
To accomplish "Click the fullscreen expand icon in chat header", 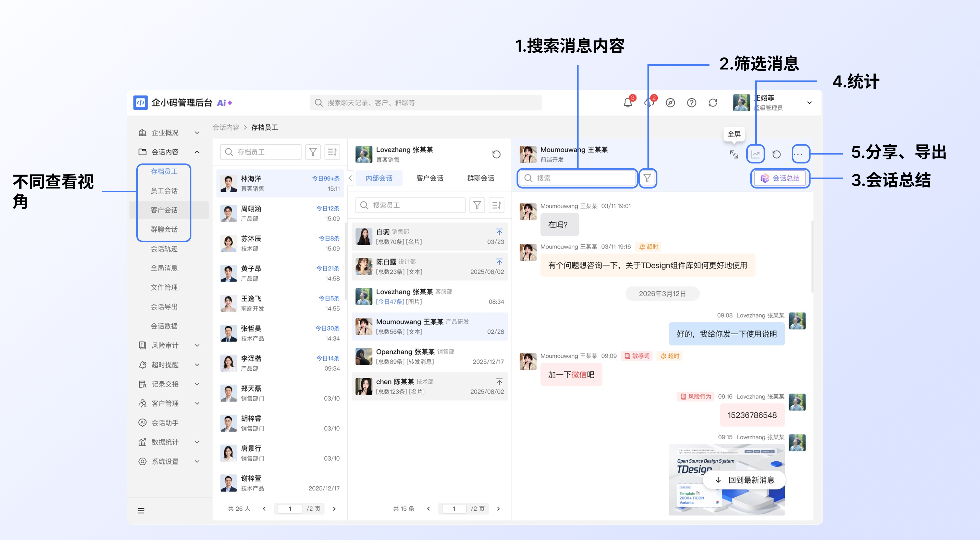I will click(734, 154).
